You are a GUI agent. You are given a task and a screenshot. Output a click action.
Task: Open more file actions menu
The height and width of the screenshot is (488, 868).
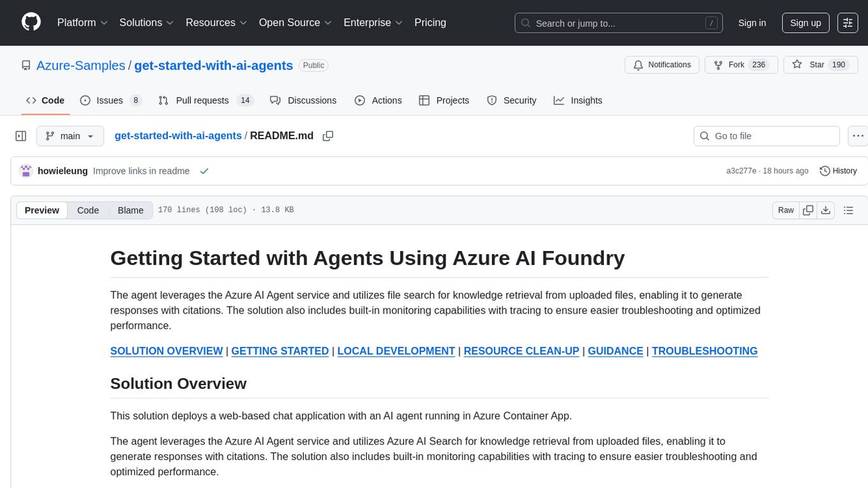coord(858,136)
